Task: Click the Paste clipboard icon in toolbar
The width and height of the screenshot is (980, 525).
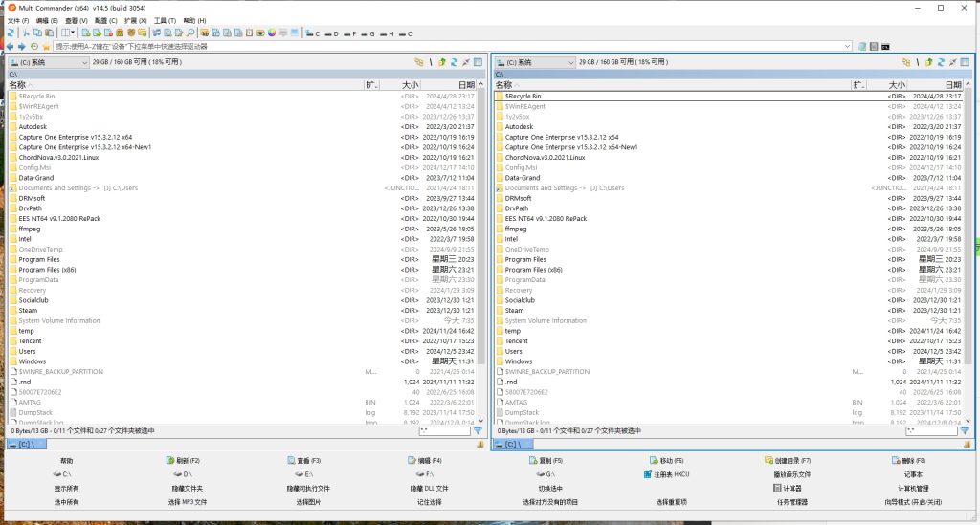Action: coord(49,33)
